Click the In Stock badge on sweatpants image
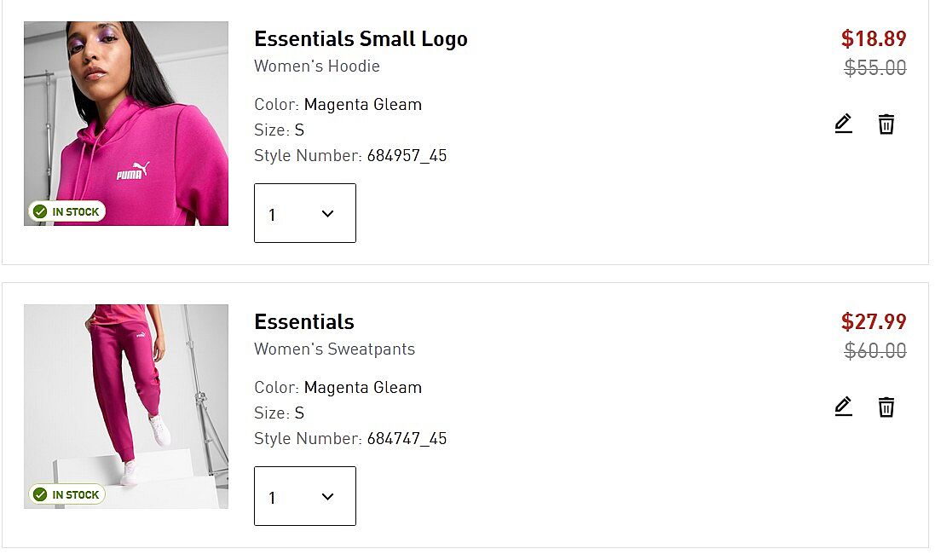The width and height of the screenshot is (935, 560). [66, 494]
